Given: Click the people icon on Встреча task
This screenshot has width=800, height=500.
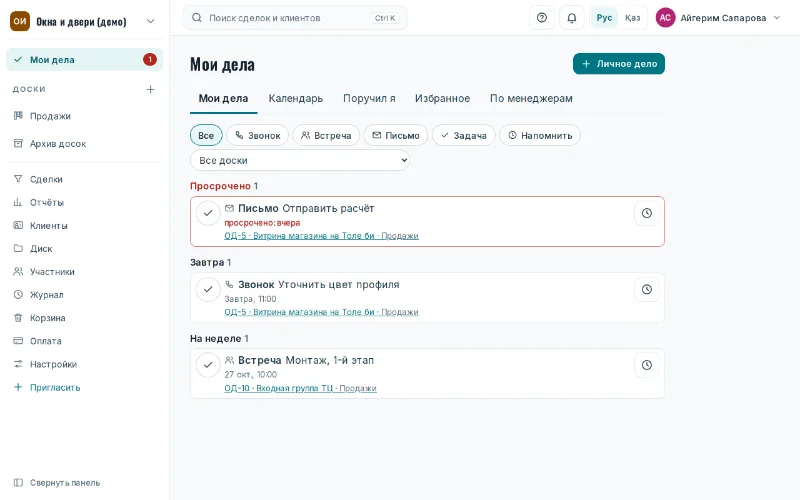Looking at the screenshot, I should tap(230, 360).
